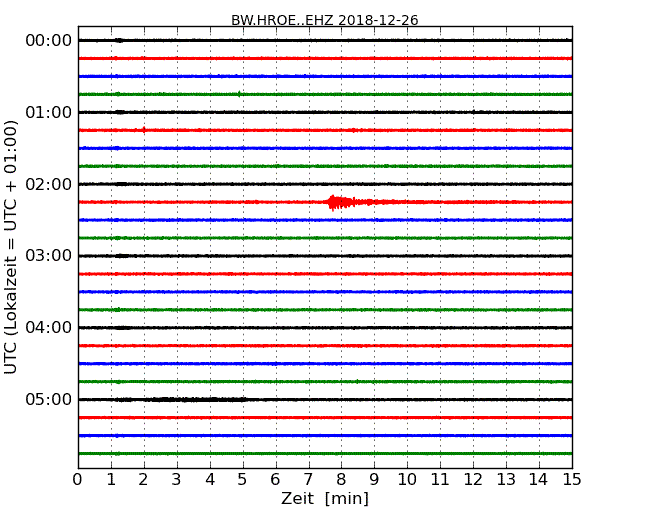Click x-axis tick label 8
The image size is (650, 520).
click(341, 480)
